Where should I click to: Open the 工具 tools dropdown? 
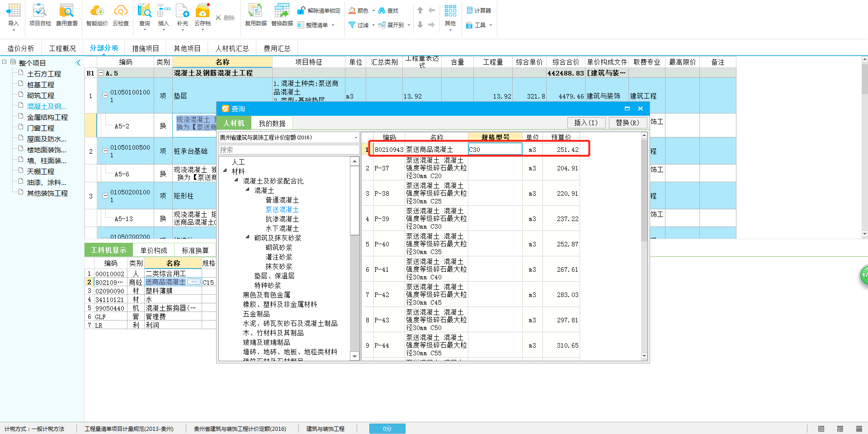[491, 25]
